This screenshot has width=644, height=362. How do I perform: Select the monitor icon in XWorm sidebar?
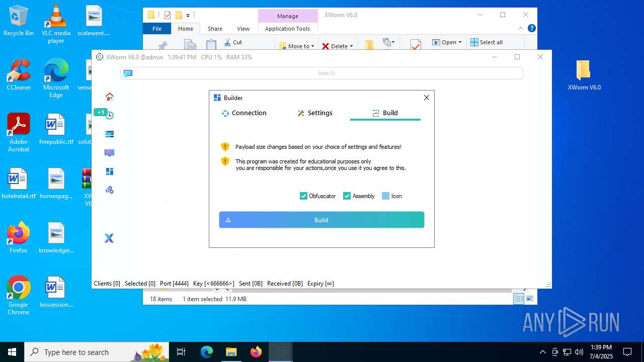coord(109,153)
